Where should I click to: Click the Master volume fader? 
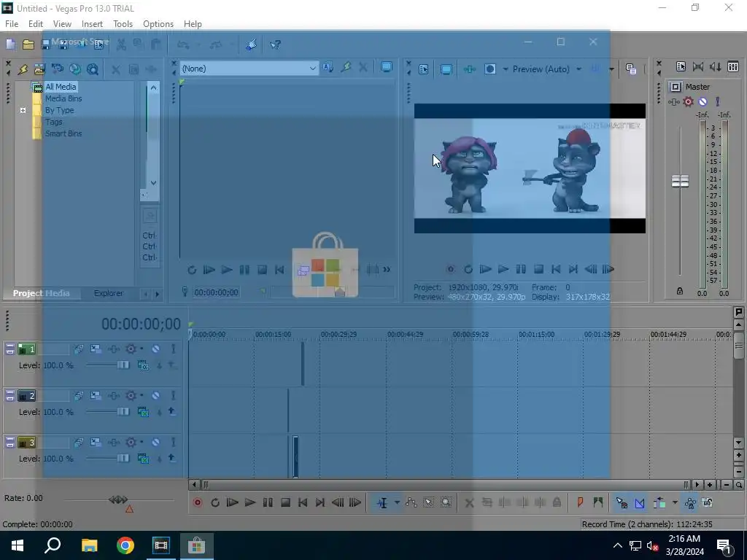point(680,181)
